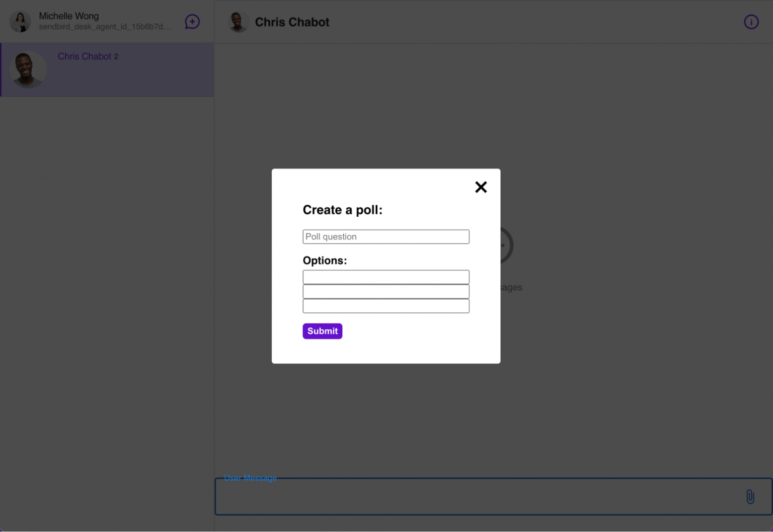Image resolution: width=773 pixels, height=532 pixels.
Task: Focus the Poll question field
Action: coord(386,237)
